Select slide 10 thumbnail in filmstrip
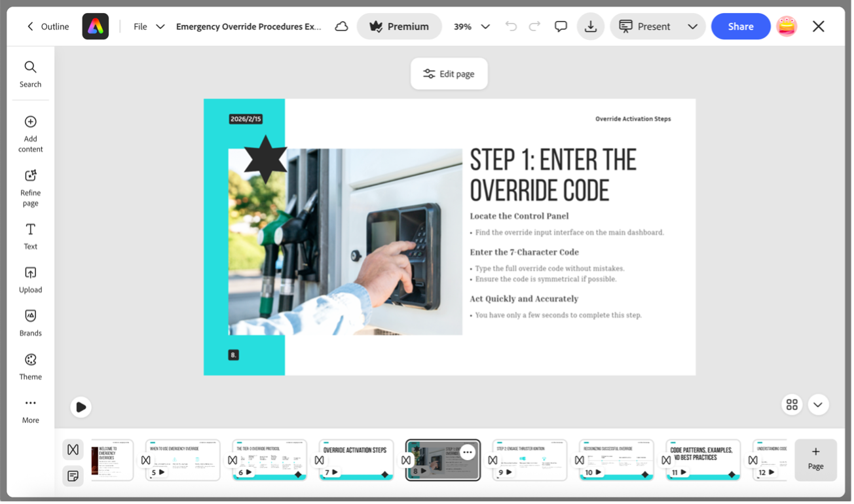 [x=616, y=459]
